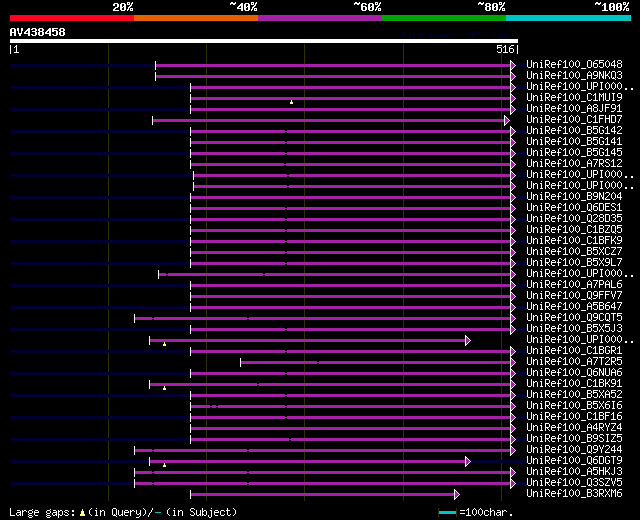The image size is (640, 520).
Task: Click the arrowhead ending the UniRef100_Q9CQT5 bar
Action: click(x=513, y=318)
